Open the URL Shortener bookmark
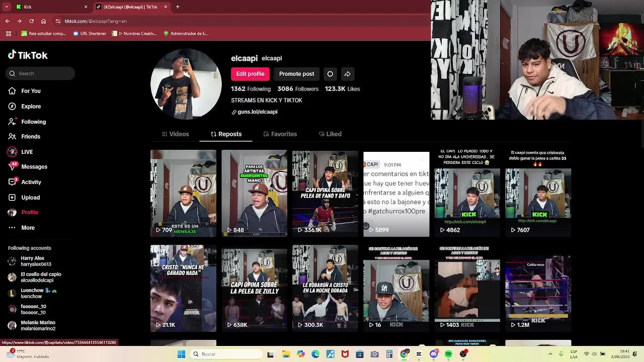This screenshot has height=362, width=644. 90,34
